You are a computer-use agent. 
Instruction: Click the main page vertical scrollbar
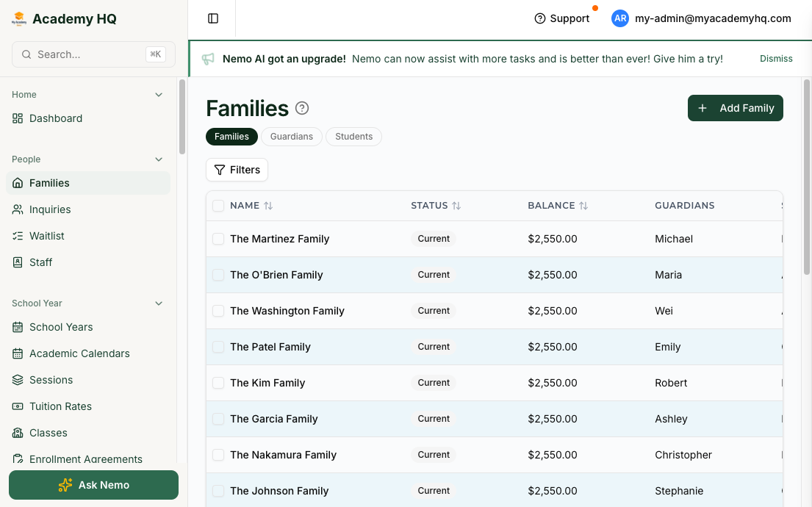coord(806,177)
